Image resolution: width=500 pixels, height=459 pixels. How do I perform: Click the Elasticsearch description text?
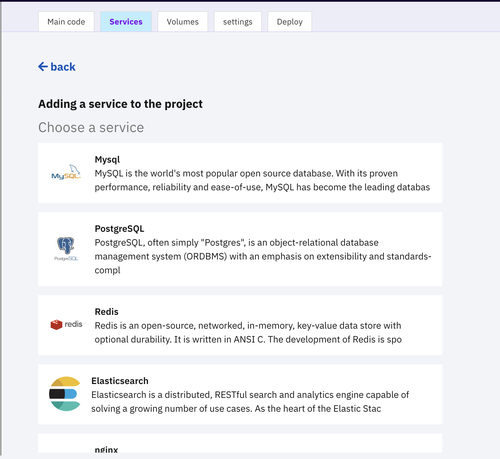pyautogui.click(x=250, y=402)
